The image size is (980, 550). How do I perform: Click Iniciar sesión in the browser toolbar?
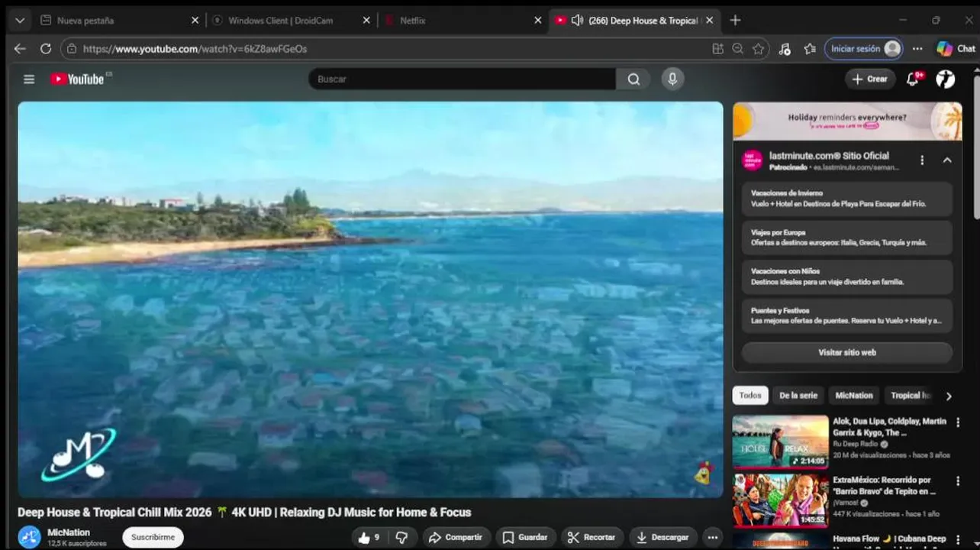coord(863,49)
